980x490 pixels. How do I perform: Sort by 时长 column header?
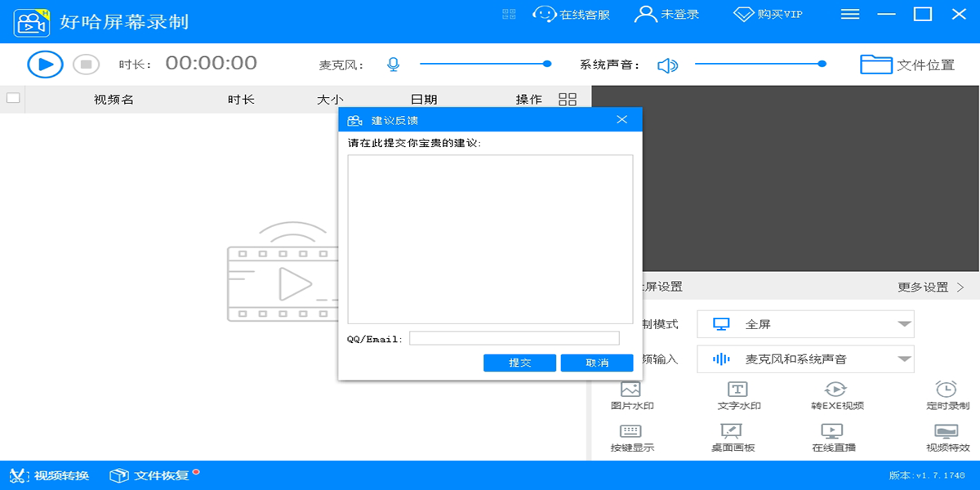(x=241, y=100)
